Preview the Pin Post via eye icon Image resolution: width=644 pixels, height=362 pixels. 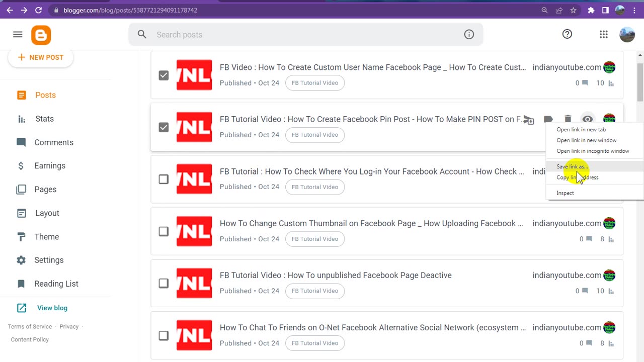pos(587,119)
